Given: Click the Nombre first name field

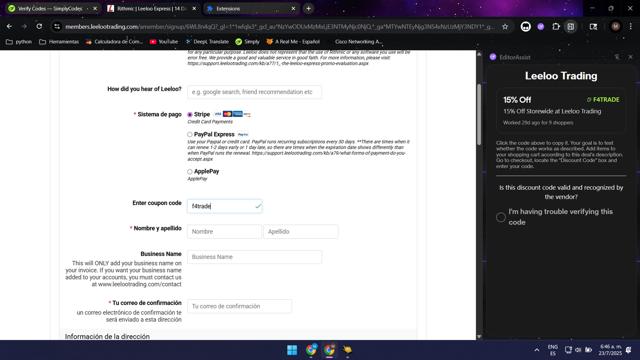Looking at the screenshot, I should pyautogui.click(x=224, y=231).
